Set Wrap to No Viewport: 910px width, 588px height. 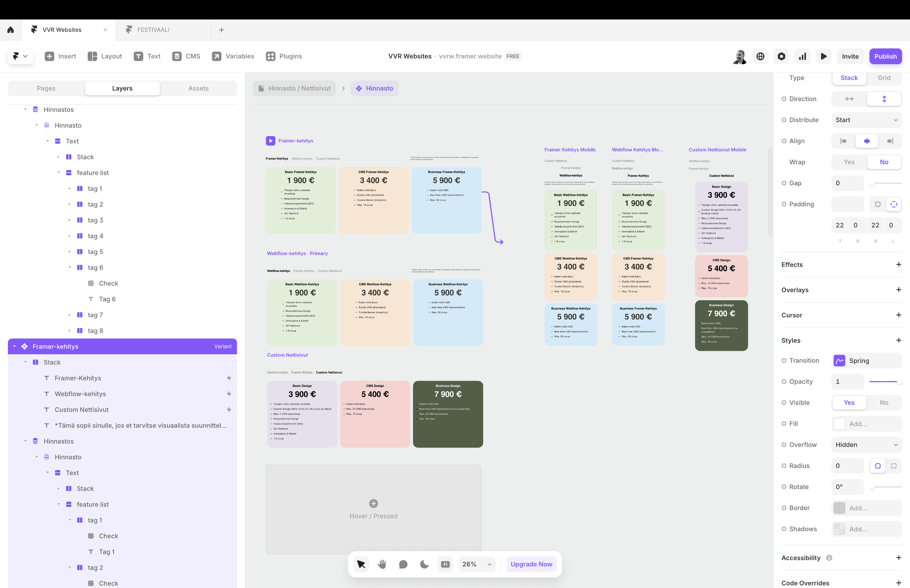(x=884, y=162)
